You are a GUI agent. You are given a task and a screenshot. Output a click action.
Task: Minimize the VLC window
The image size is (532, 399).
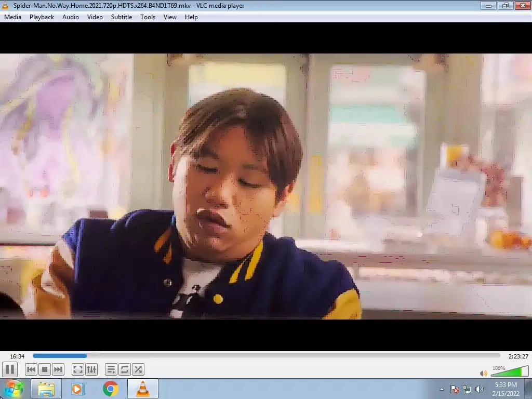pyautogui.click(x=488, y=5)
